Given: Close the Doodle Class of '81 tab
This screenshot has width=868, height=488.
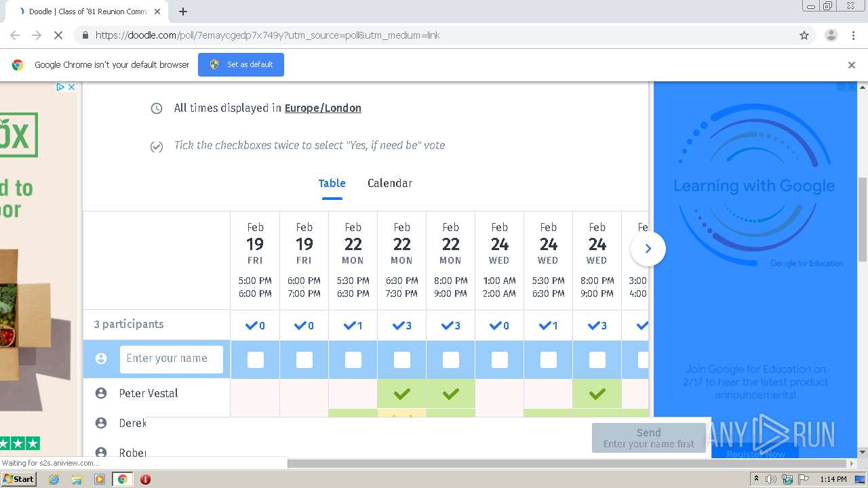Looking at the screenshot, I should [x=157, y=12].
